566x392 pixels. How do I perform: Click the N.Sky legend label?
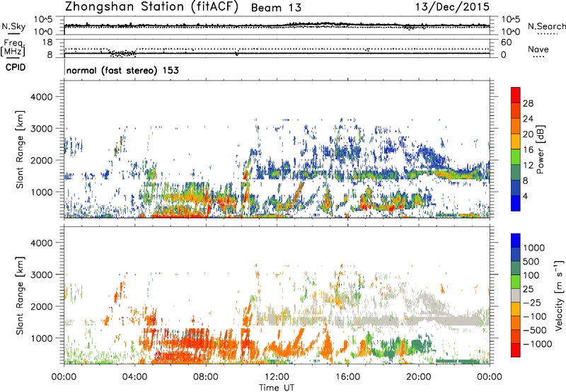tap(13, 27)
